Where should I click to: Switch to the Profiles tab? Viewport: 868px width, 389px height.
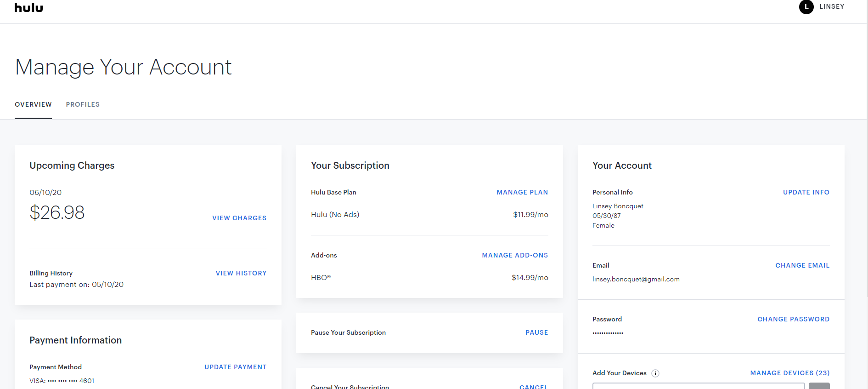pyautogui.click(x=83, y=104)
